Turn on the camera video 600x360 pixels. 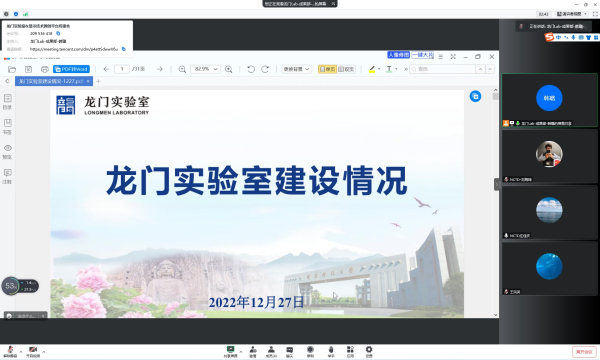33,351
